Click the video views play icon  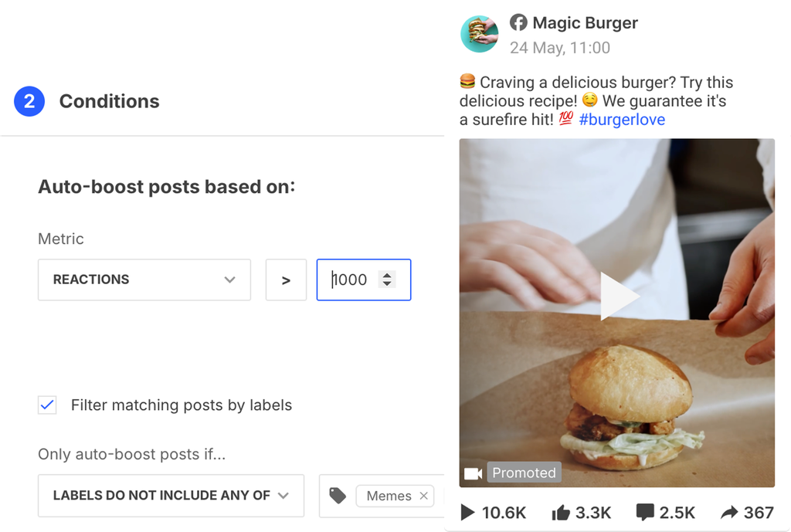coord(467,513)
